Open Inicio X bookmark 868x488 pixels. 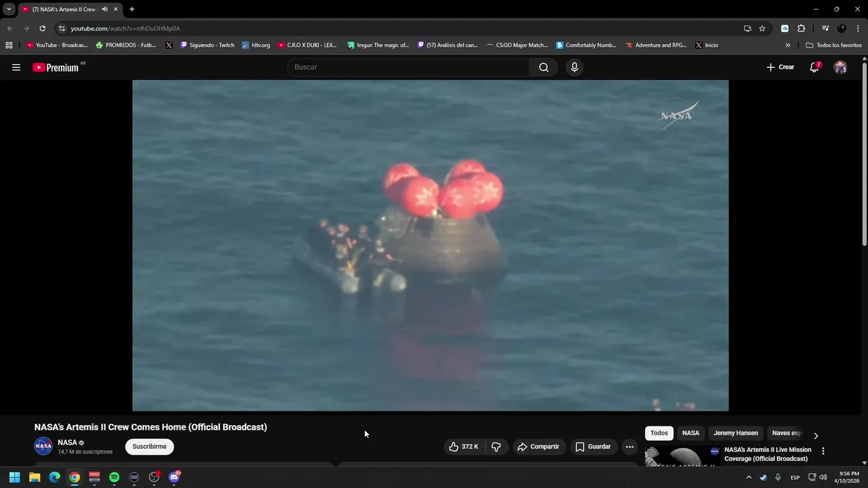pyautogui.click(x=707, y=45)
